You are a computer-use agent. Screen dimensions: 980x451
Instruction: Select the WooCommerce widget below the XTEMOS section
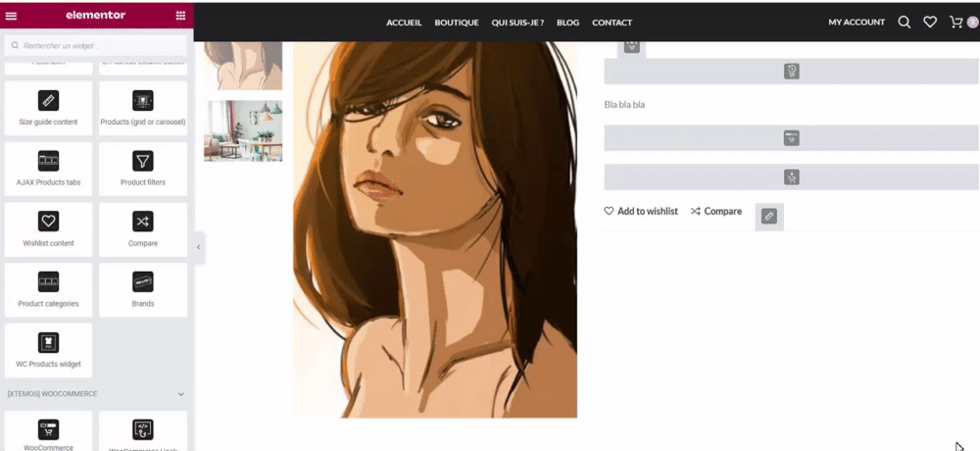point(48,431)
